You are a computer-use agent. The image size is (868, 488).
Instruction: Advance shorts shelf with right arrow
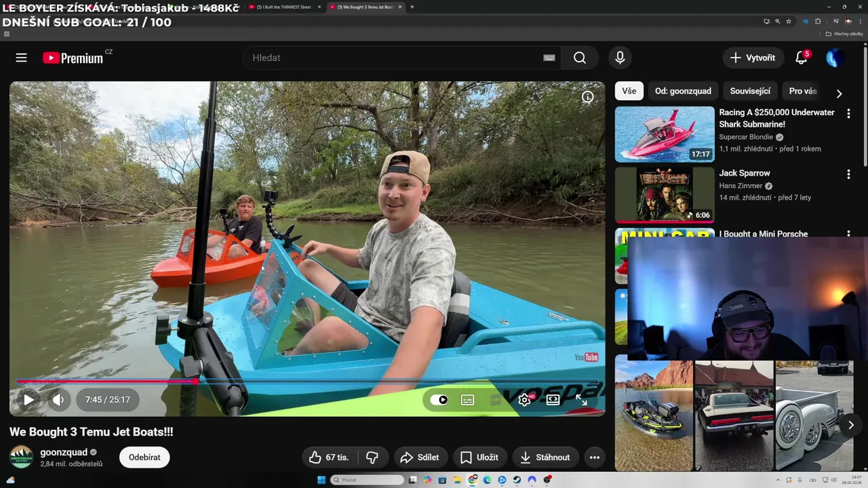coord(850,425)
